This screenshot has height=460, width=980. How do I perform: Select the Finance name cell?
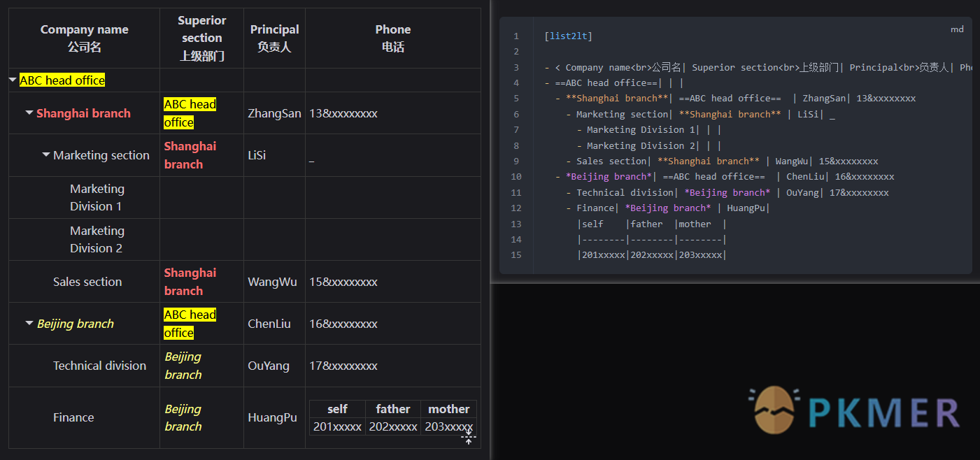73,417
